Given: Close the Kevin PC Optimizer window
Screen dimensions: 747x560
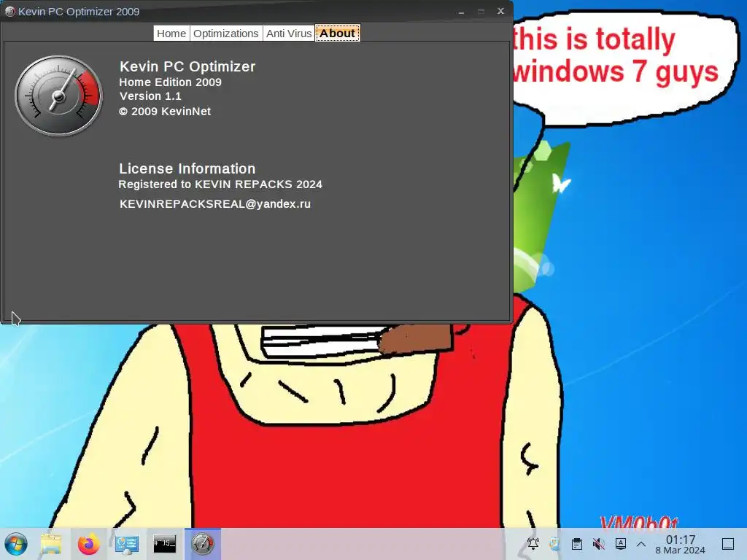Looking at the screenshot, I should pos(500,11).
